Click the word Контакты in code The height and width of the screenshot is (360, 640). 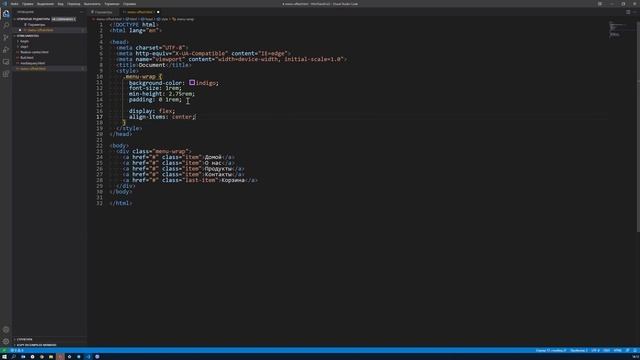click(218, 174)
